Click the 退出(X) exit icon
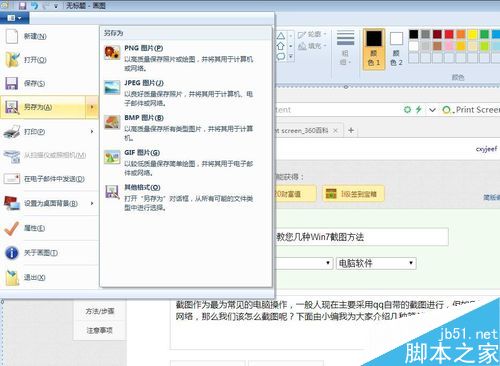Image resolution: width=500 pixels, height=366 pixels. 13,277
